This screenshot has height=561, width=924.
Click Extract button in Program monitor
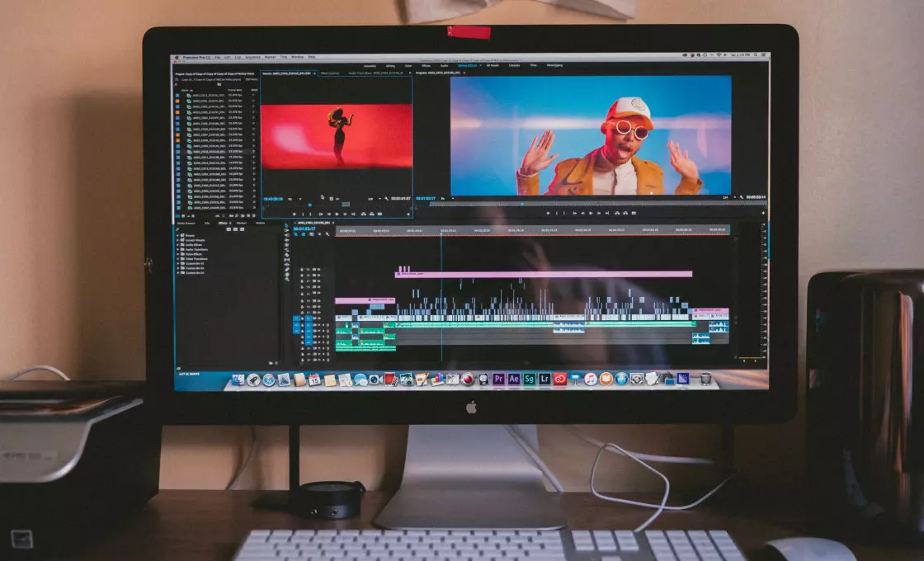[x=625, y=213]
